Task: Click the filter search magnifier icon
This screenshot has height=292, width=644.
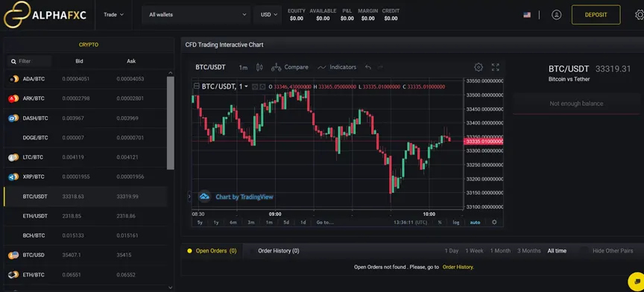Action: point(13,61)
